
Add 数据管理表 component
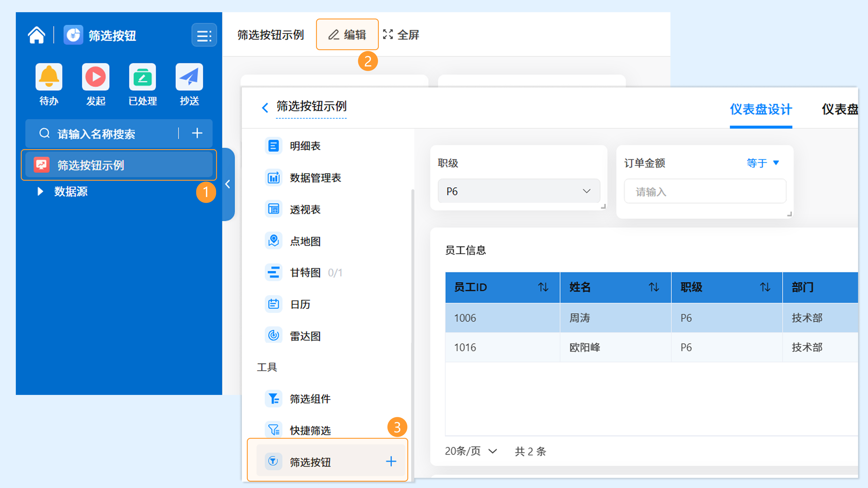(303, 178)
